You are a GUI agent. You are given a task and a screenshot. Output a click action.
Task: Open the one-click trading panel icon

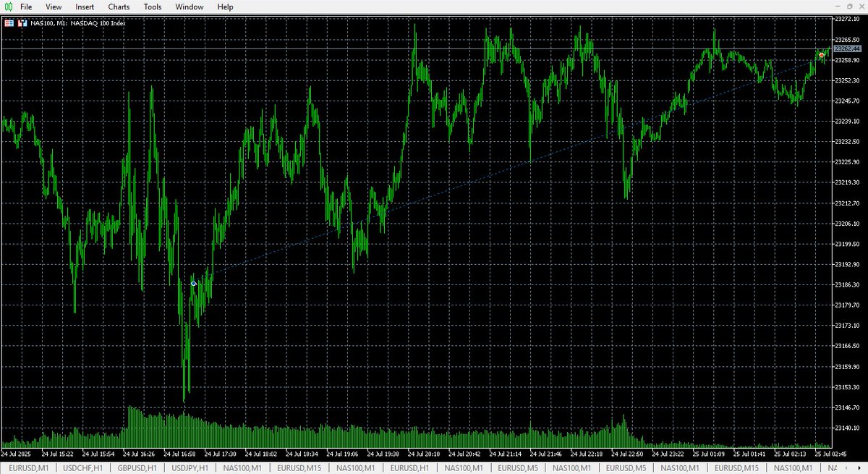(9, 23)
